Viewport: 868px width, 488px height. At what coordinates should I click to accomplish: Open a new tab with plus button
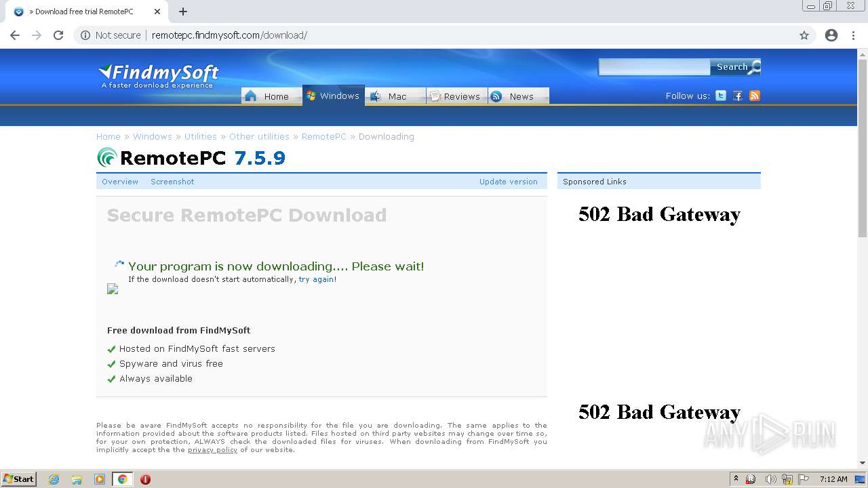coord(183,12)
